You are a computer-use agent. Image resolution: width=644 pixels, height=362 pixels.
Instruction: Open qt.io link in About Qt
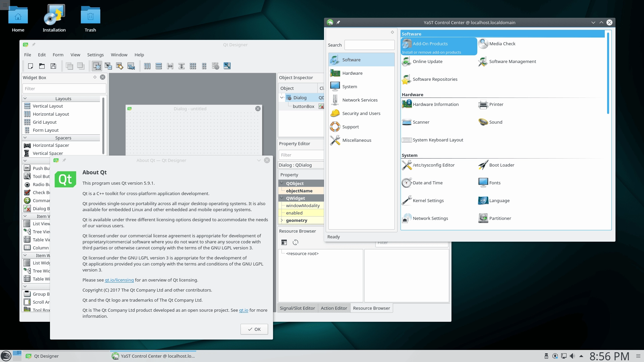244,310
